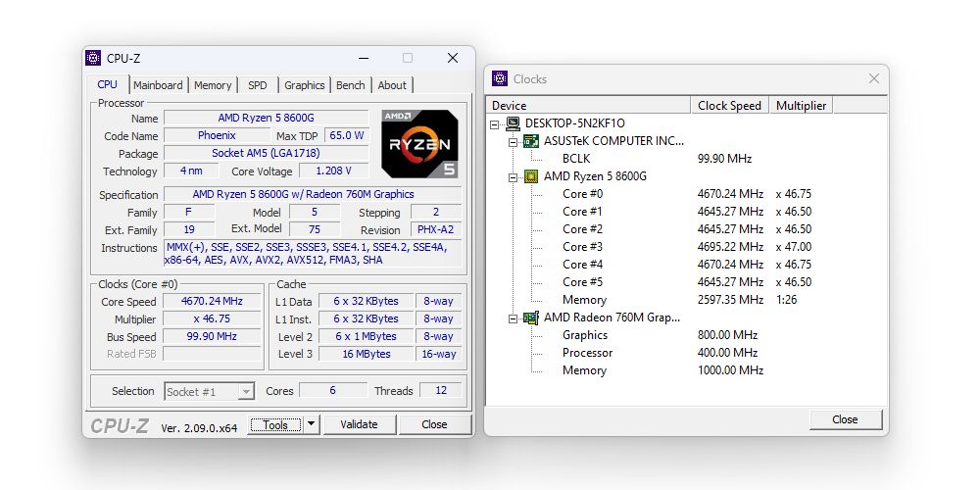Screen dimensions: 980x490
Task: Click the DESKTOP-5N2KF1O computer icon
Action: [x=514, y=123]
